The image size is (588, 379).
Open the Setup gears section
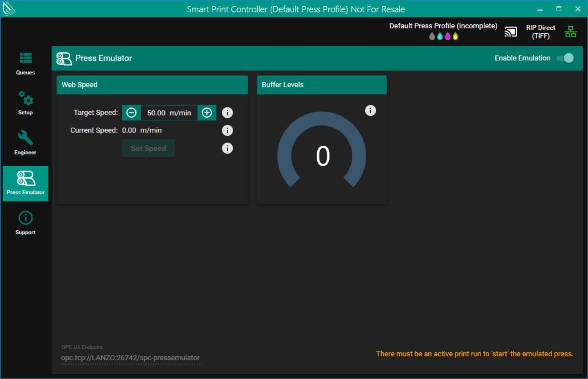coord(25,103)
